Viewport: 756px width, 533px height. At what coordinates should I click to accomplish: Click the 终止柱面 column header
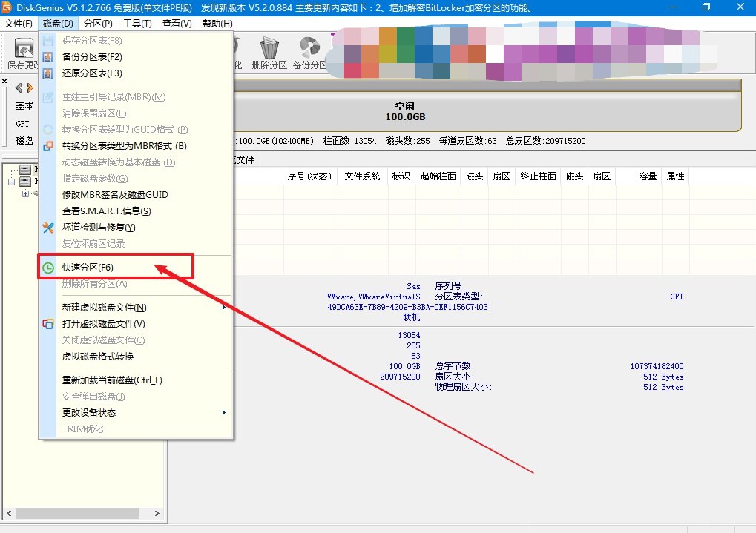[x=539, y=176]
